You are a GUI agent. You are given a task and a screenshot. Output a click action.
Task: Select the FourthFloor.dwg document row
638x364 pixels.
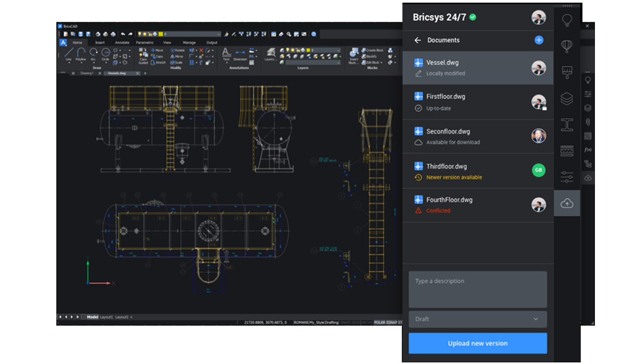pos(477,205)
